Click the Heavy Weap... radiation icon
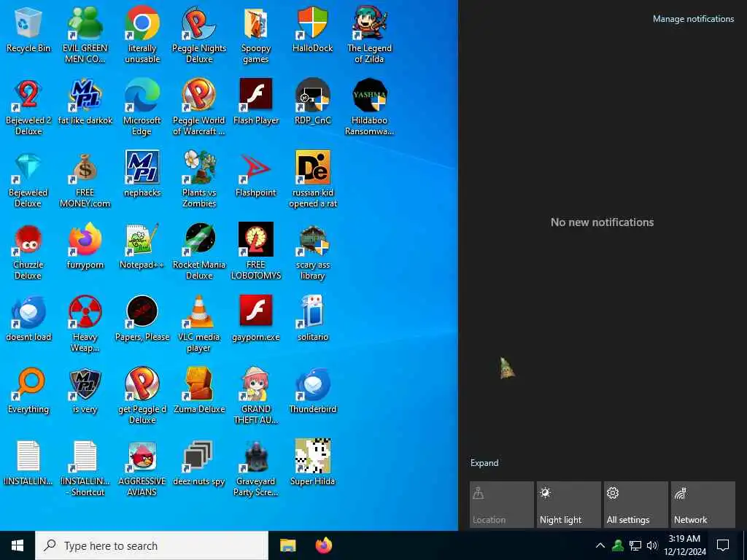Viewport: 747px width, 560px height. tap(85, 324)
